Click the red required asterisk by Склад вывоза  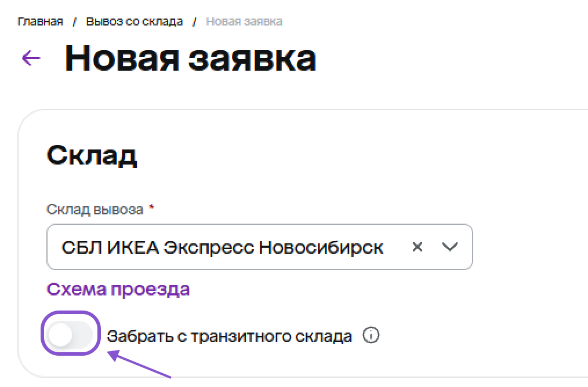pos(151,209)
